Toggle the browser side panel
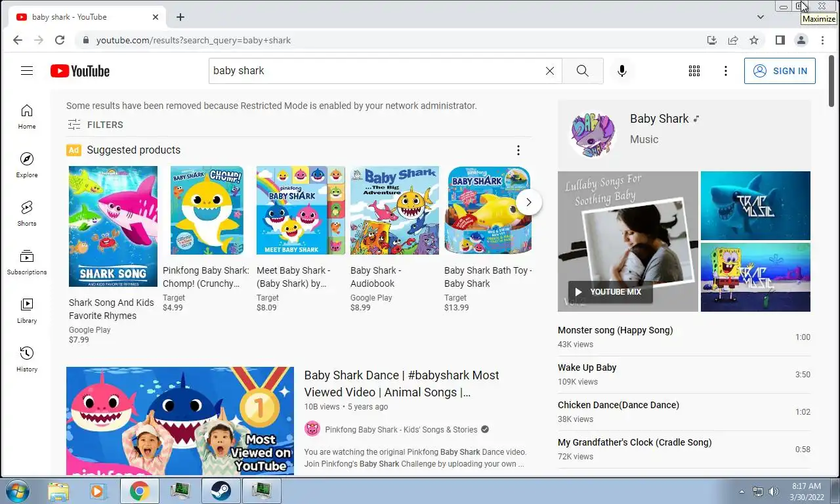This screenshot has height=504, width=840. [780, 40]
